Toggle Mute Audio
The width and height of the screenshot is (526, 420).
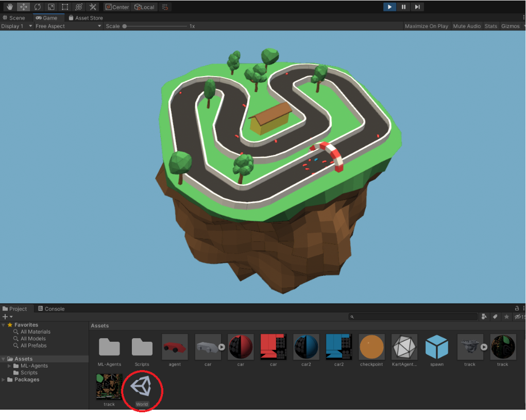tap(467, 26)
